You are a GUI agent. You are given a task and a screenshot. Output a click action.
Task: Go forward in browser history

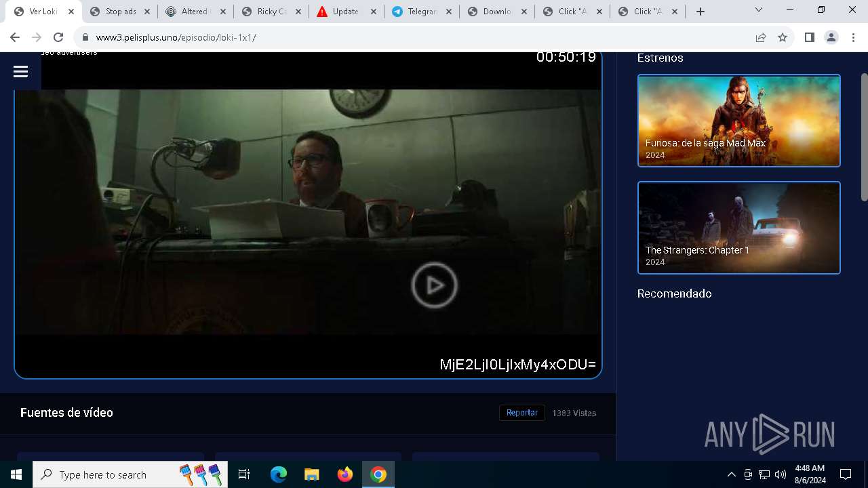pos(37,37)
